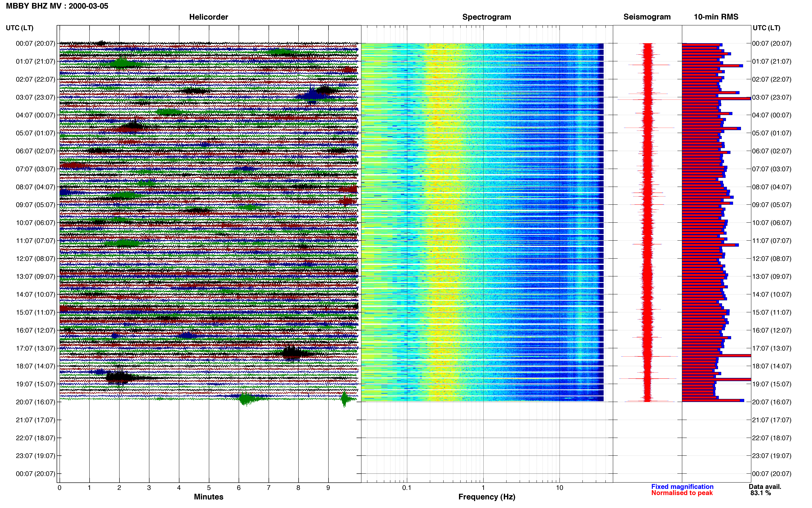812x508 pixels.
Task: Click '05:07 (01:07)' on the left time axis
Action: pos(35,133)
